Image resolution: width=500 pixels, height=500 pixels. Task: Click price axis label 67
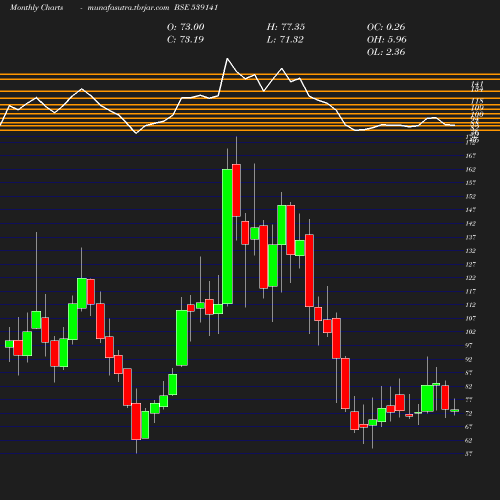pos(469,426)
